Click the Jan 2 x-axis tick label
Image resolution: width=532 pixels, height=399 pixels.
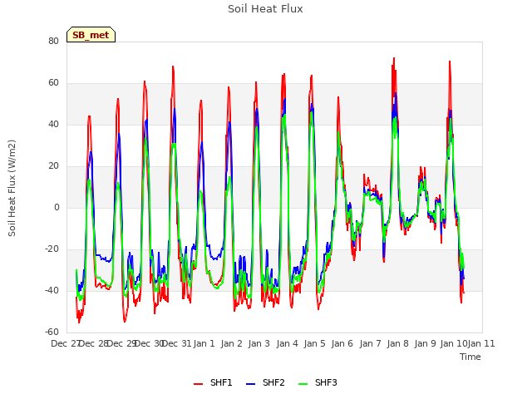(x=232, y=343)
